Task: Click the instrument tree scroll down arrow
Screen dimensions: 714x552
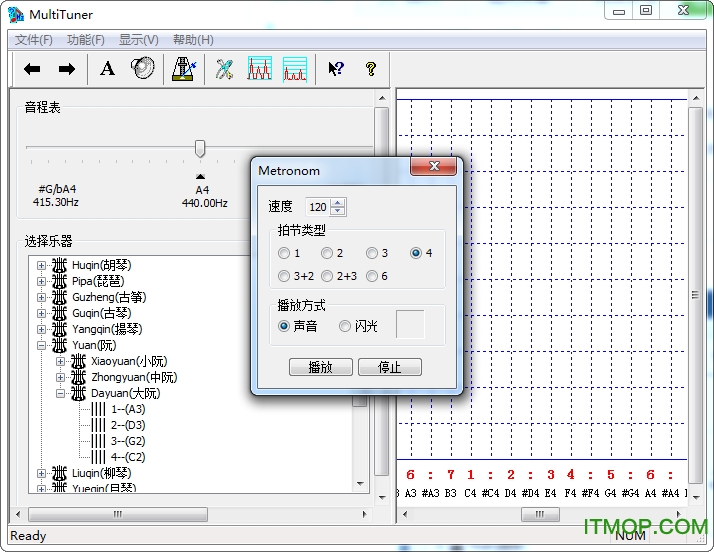Action: pos(360,484)
